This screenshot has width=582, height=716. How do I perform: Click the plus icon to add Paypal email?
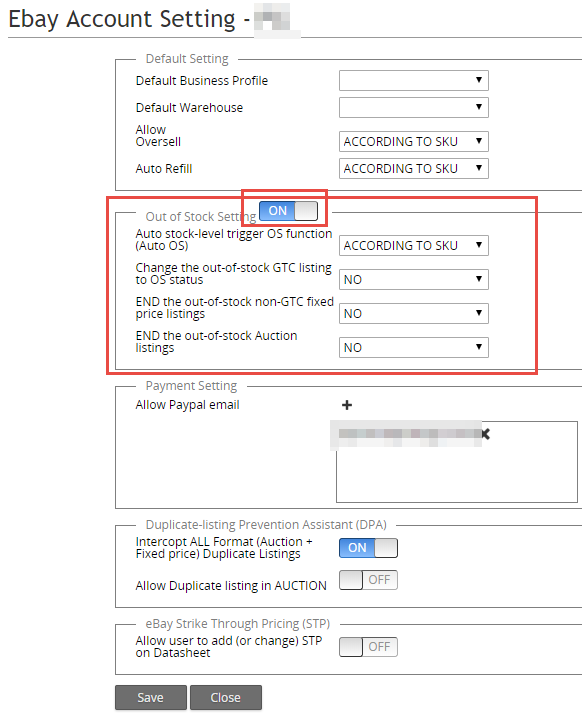tap(347, 405)
